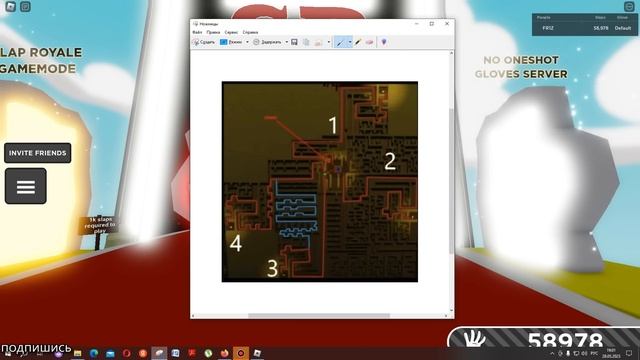Screen dimensions: 640x360
Task: Open the Paint 3D edit icon
Action: coord(384,42)
